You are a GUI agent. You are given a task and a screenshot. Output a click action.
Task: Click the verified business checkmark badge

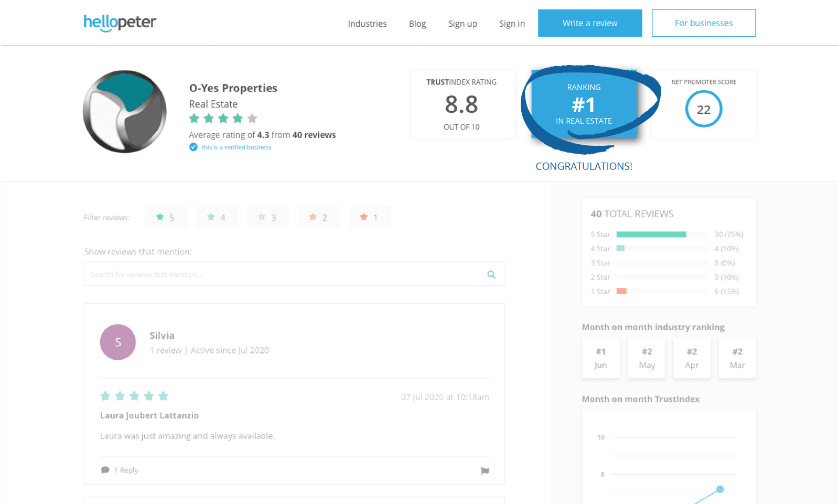pyautogui.click(x=193, y=147)
